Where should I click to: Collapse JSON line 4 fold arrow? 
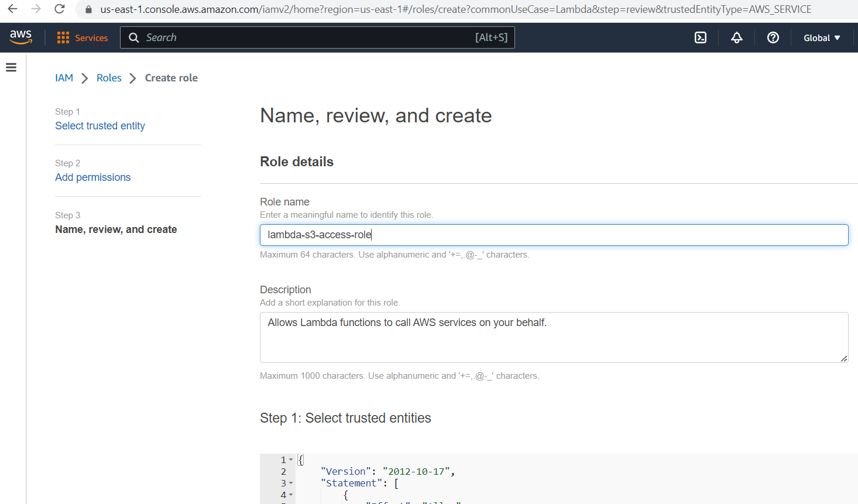291,495
